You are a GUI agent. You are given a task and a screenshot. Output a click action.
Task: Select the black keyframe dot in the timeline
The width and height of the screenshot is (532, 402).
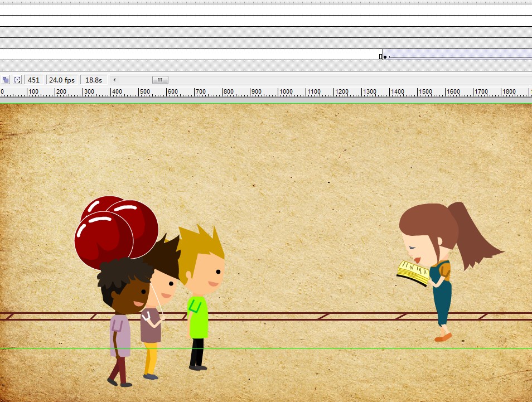pyautogui.click(x=385, y=57)
